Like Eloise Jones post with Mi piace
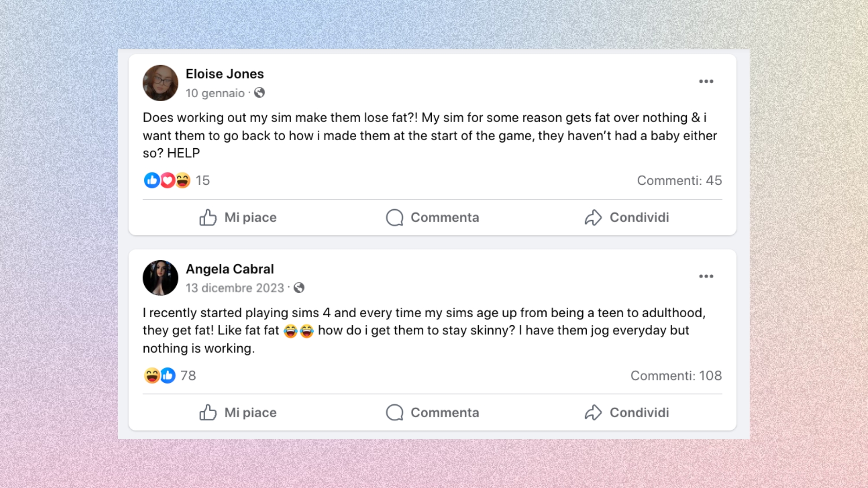868x488 pixels. (x=238, y=217)
